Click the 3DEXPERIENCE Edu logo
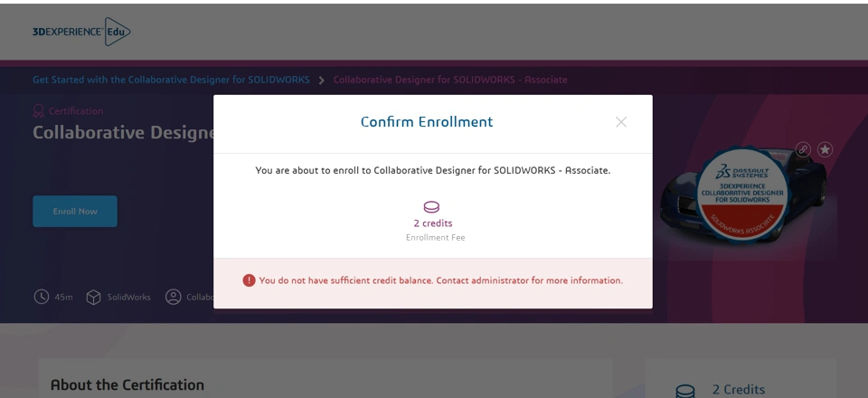Viewport: 868px width, 398px height. pyautogui.click(x=81, y=33)
